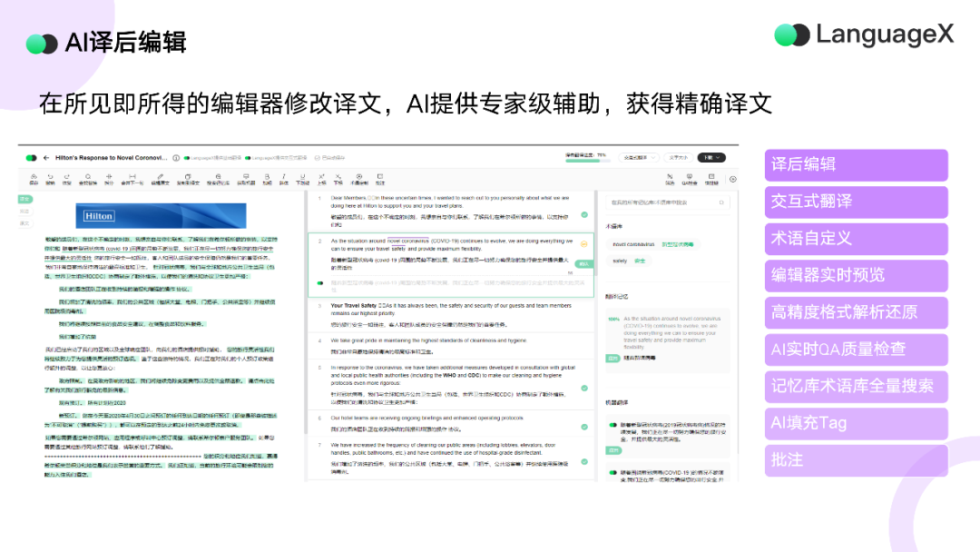Expand the 文字大小 text size dropdown
The image size is (980, 552).
pos(677,158)
